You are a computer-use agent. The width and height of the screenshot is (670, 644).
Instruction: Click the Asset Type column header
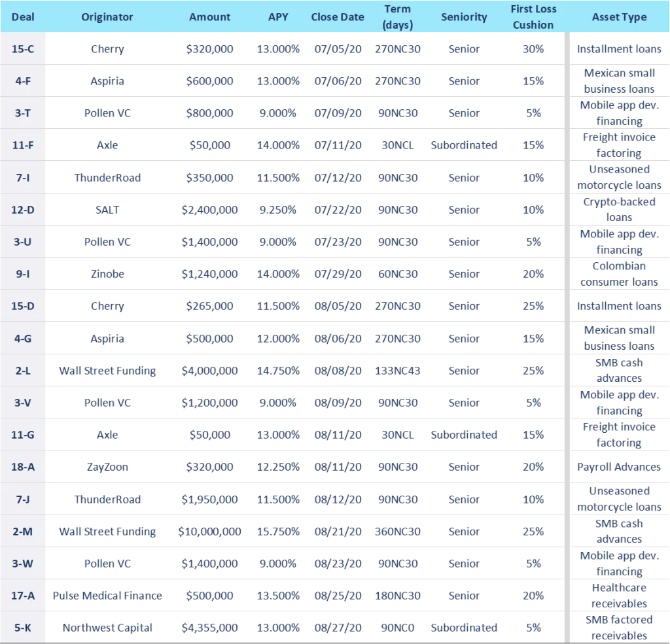coord(619,17)
